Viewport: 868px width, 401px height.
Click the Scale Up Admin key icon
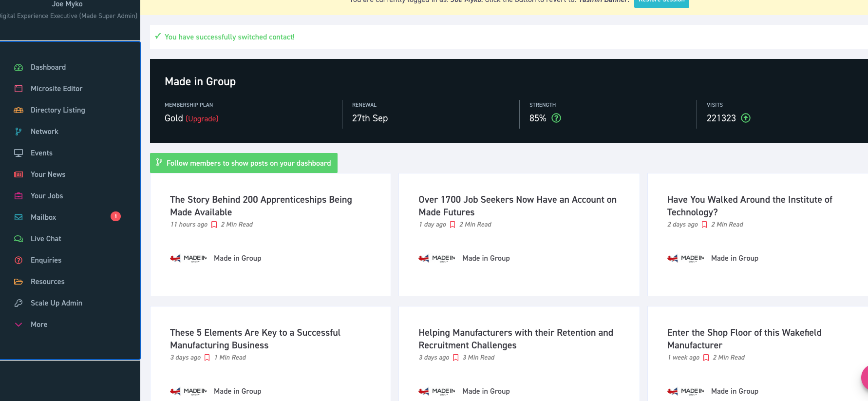click(x=19, y=303)
